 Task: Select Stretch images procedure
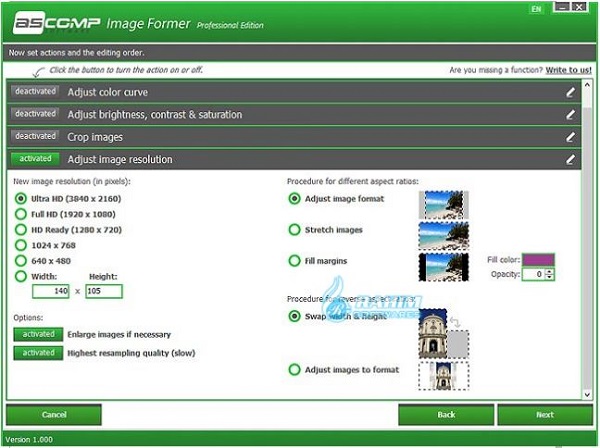pos(294,230)
